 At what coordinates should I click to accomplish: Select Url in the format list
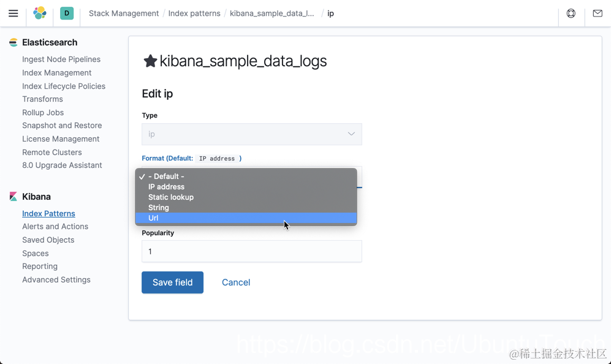[246, 218]
